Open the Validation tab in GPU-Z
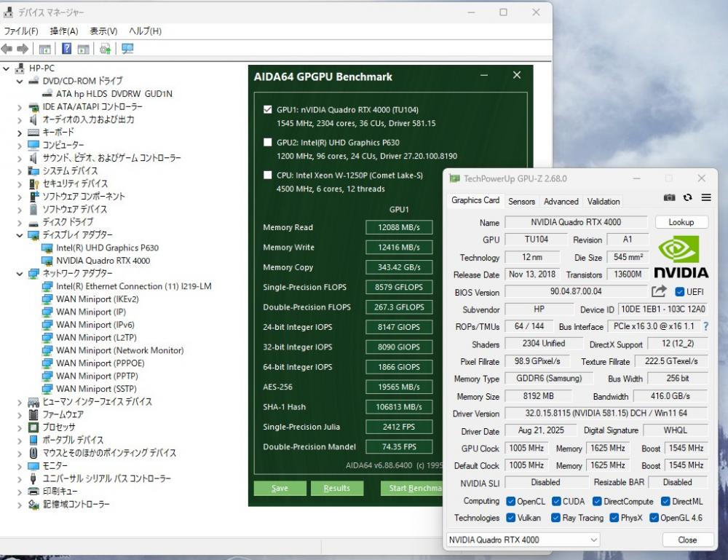The height and width of the screenshot is (560, 728). pyautogui.click(x=603, y=201)
